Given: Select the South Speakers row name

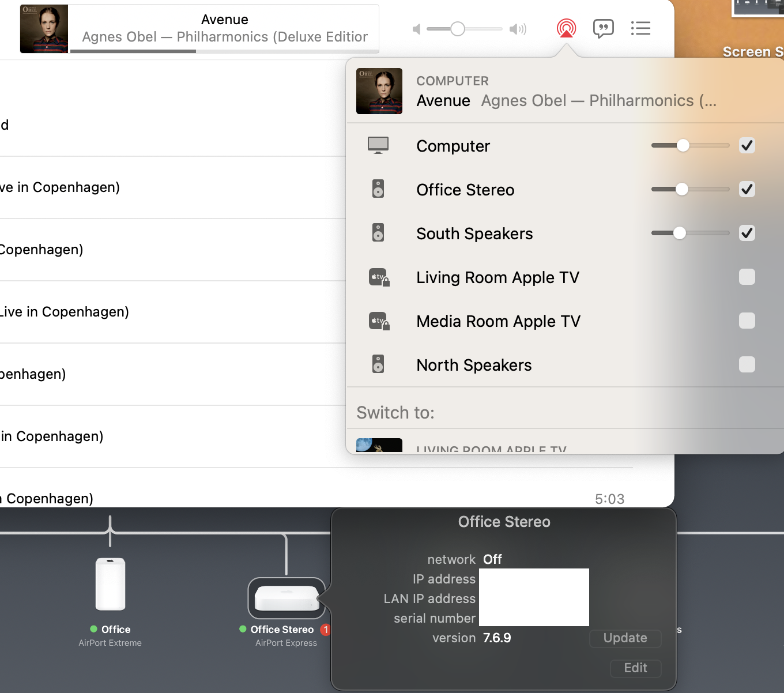Looking at the screenshot, I should 474,233.
